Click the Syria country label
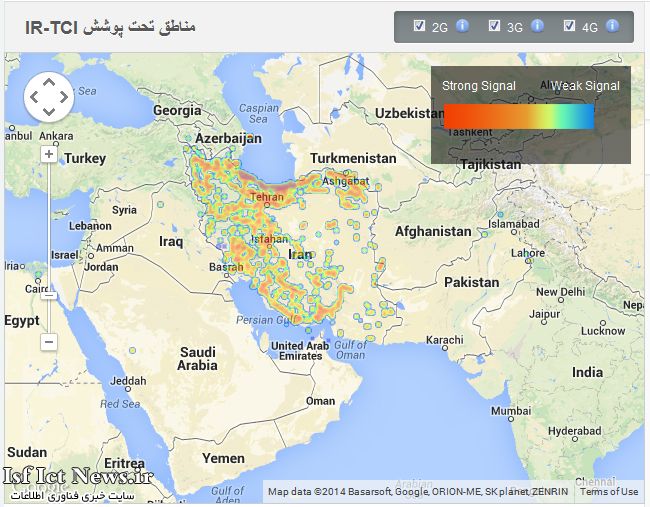This screenshot has width=650, height=507. point(124,210)
